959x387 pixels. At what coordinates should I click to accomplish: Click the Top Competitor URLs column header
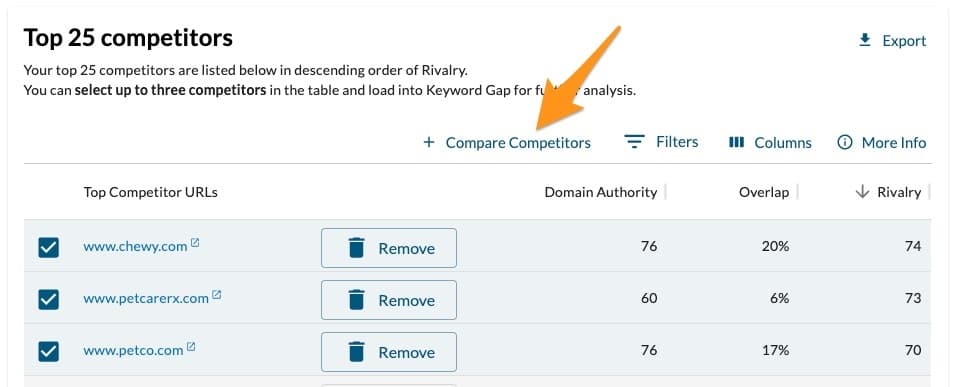[x=150, y=192]
